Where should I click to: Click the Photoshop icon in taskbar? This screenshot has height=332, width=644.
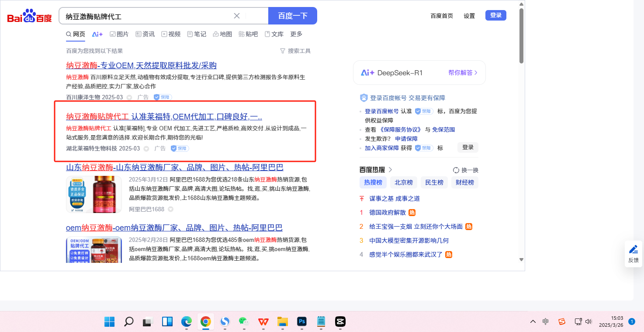click(301, 322)
